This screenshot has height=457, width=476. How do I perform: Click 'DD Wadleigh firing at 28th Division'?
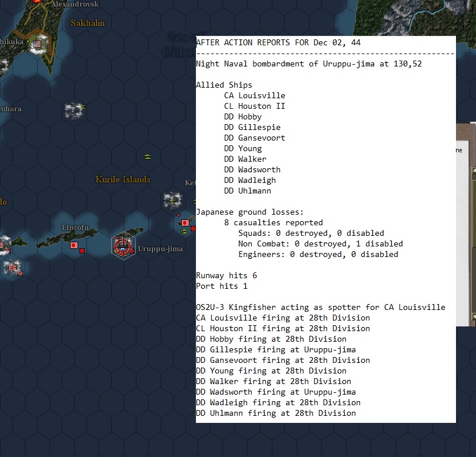[x=278, y=403]
